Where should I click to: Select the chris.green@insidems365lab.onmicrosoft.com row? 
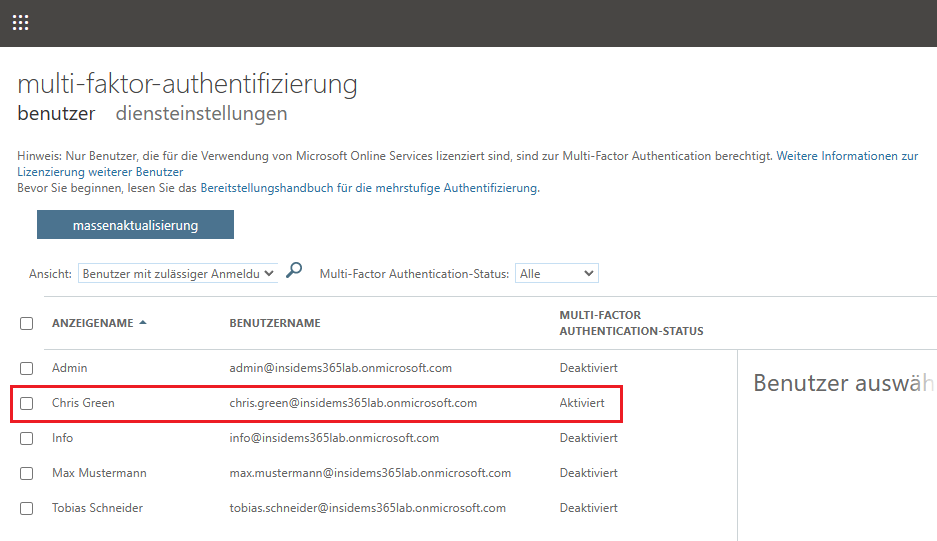click(x=353, y=403)
